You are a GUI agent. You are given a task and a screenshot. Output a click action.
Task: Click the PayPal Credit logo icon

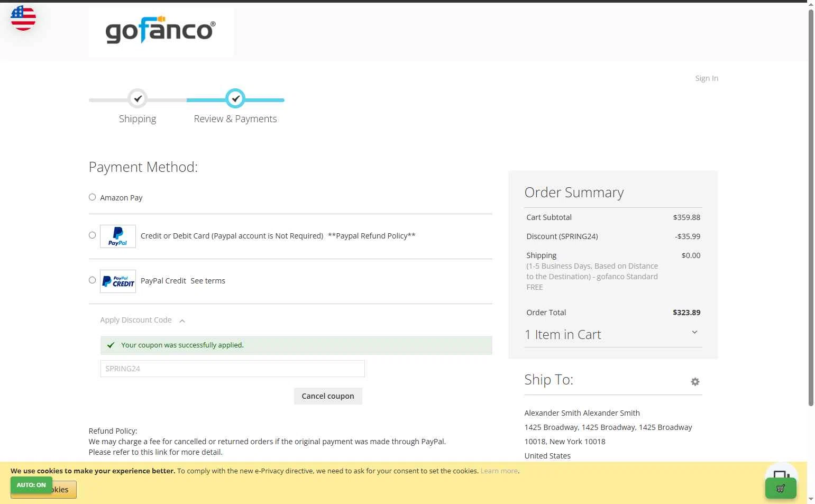(x=118, y=281)
